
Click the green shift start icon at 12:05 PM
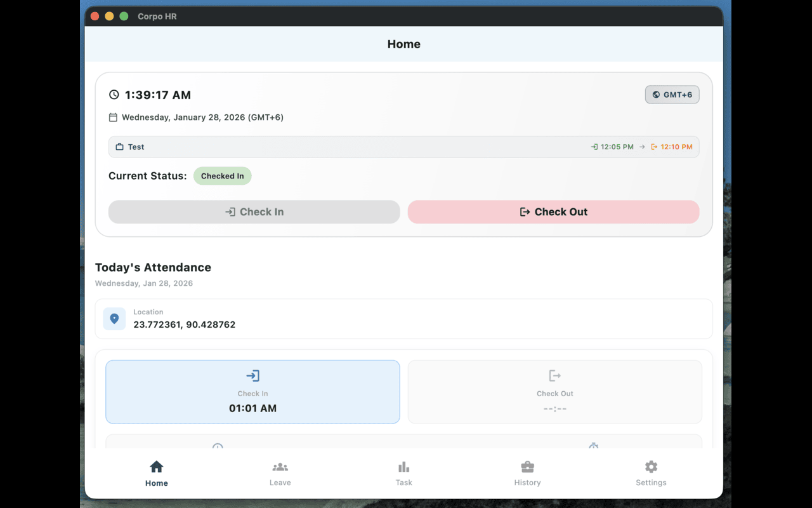click(594, 147)
